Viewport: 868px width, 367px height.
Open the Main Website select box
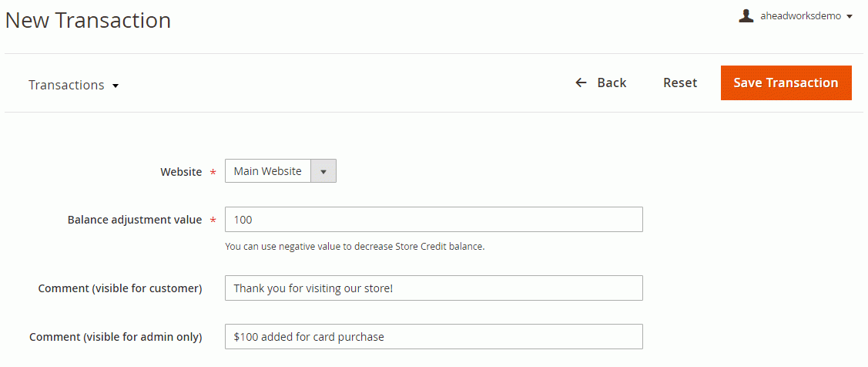click(280, 171)
